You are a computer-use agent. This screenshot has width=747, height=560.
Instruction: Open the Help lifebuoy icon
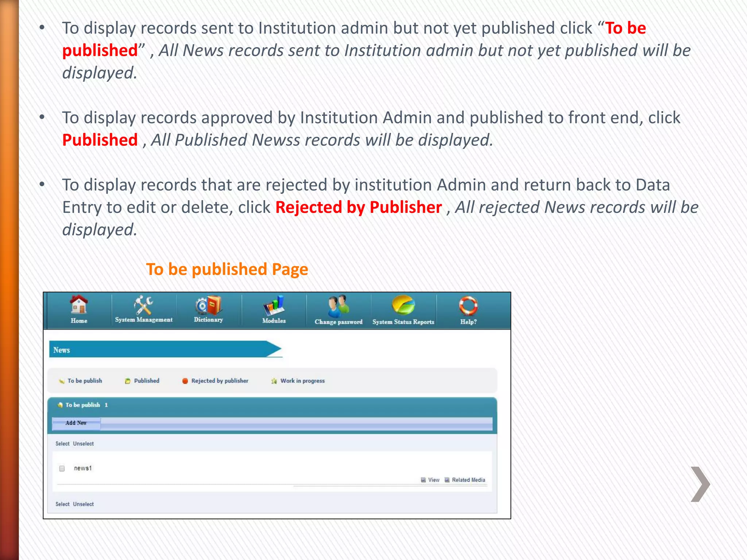click(x=468, y=306)
